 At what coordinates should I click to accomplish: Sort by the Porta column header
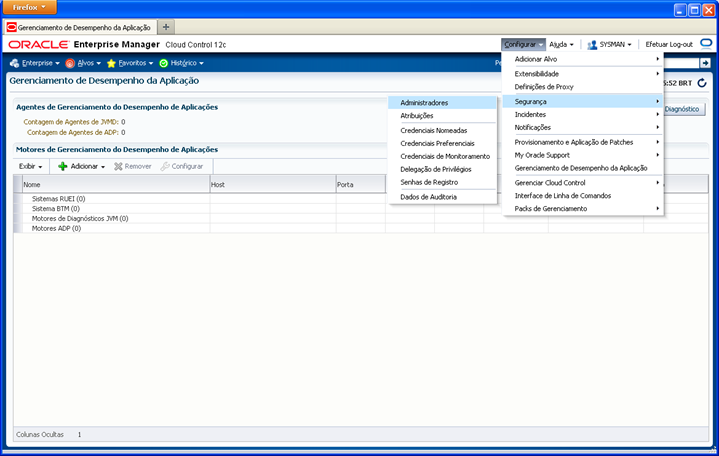(361, 184)
